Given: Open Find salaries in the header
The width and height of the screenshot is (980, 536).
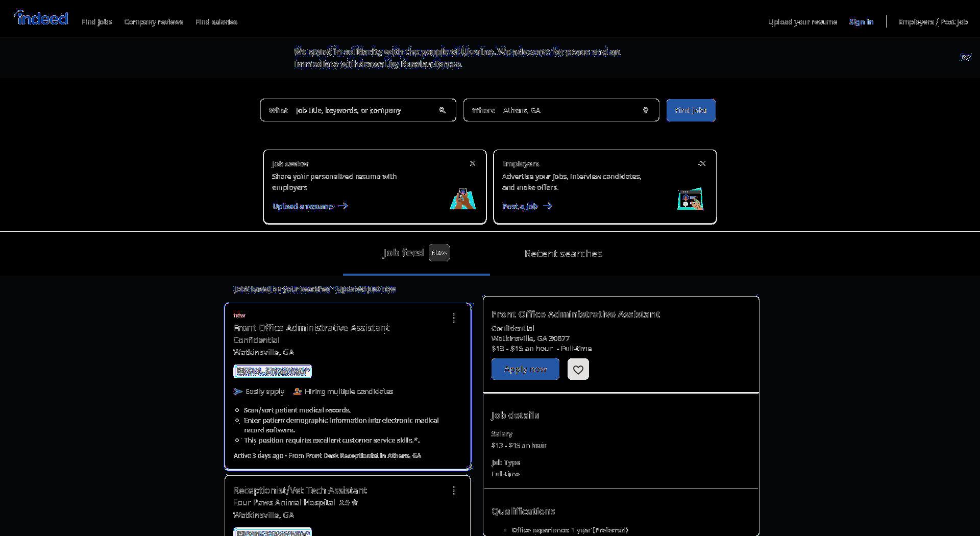Looking at the screenshot, I should tap(216, 22).
